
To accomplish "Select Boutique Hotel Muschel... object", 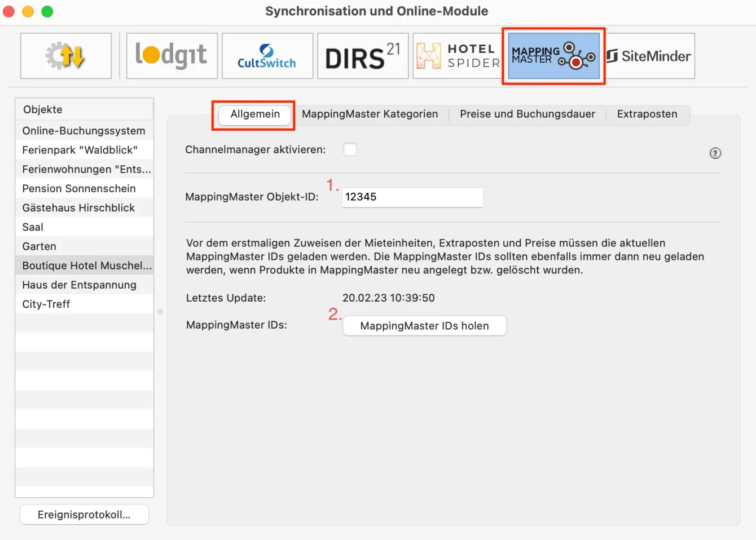I will click(x=84, y=265).
